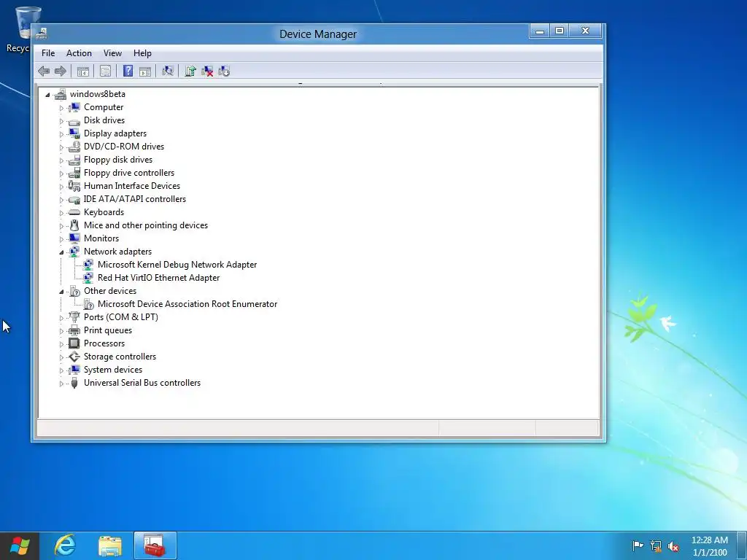The height and width of the screenshot is (560, 747).
Task: Expand the Floppy drive controllers category
Action: (61, 174)
